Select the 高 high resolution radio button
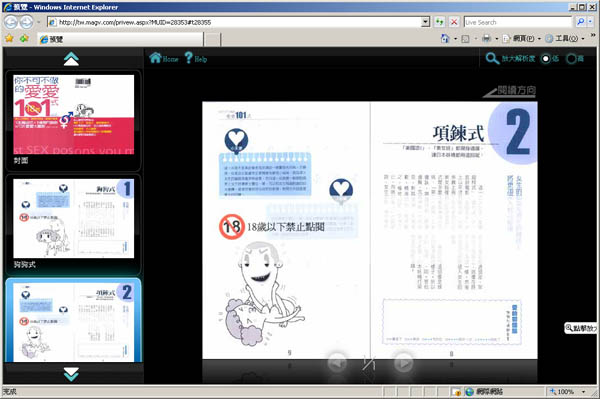Image resolution: width=600 pixels, height=399 pixels. [571, 59]
